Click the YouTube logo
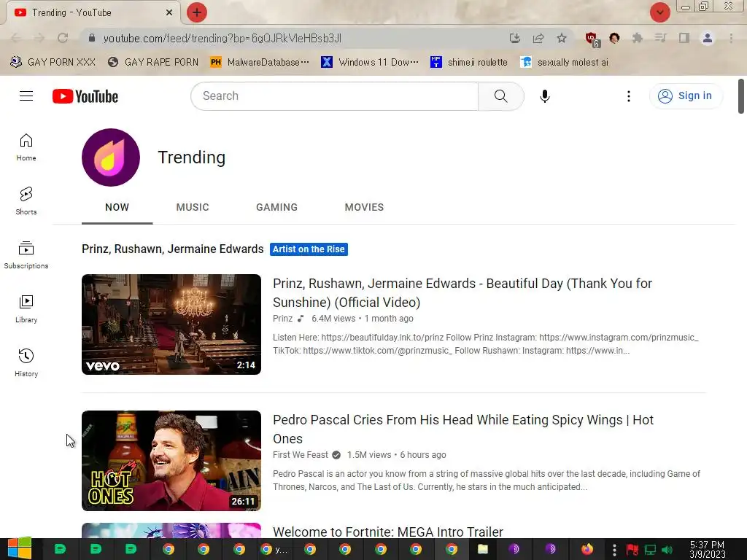747x560 pixels. 85,96
